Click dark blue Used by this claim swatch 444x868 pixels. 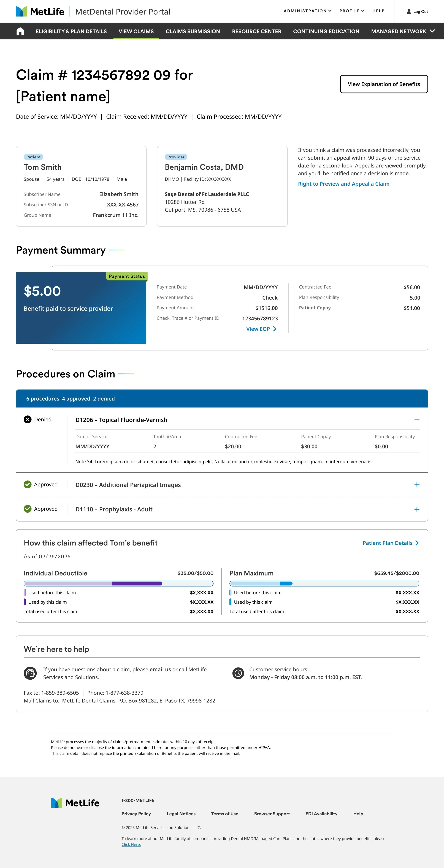[x=230, y=602]
